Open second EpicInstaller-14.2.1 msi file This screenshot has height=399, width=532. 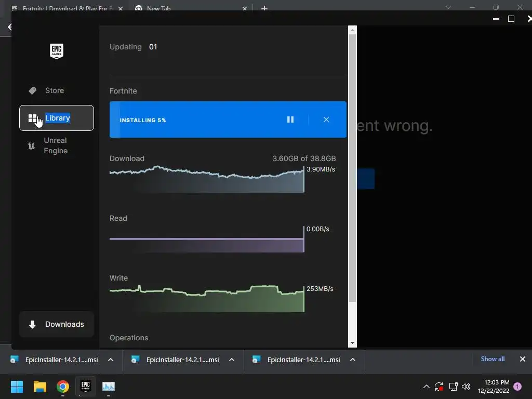[x=176, y=360]
